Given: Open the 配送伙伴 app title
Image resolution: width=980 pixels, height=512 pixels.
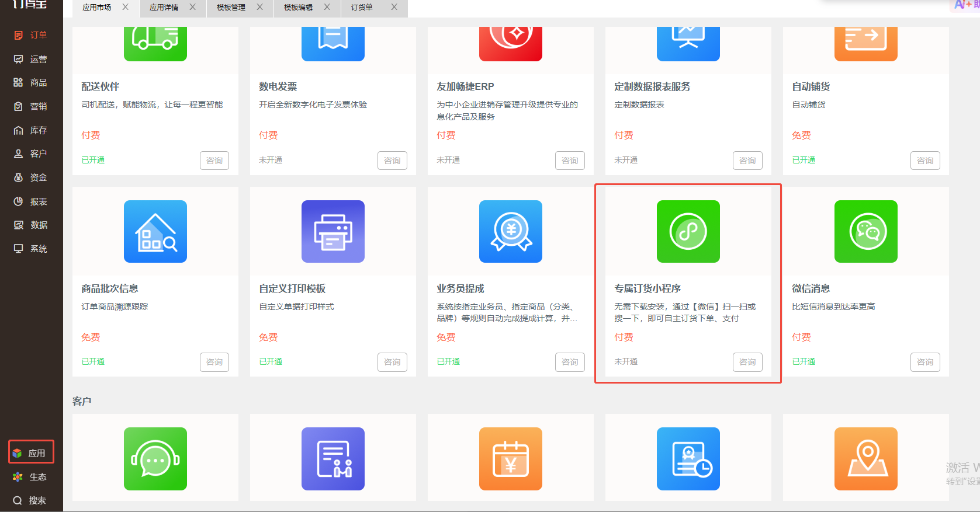Looking at the screenshot, I should tap(100, 86).
